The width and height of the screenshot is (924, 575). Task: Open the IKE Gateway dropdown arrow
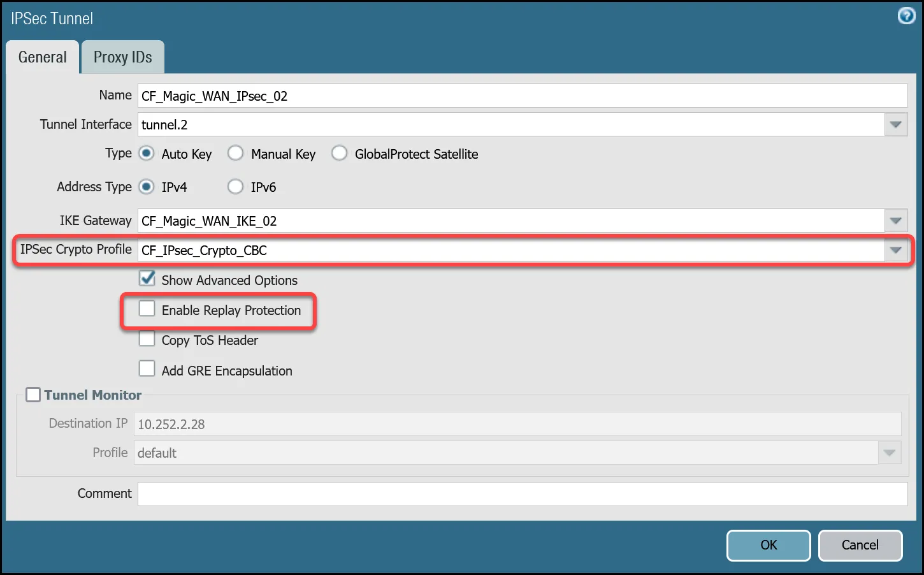[x=895, y=221]
